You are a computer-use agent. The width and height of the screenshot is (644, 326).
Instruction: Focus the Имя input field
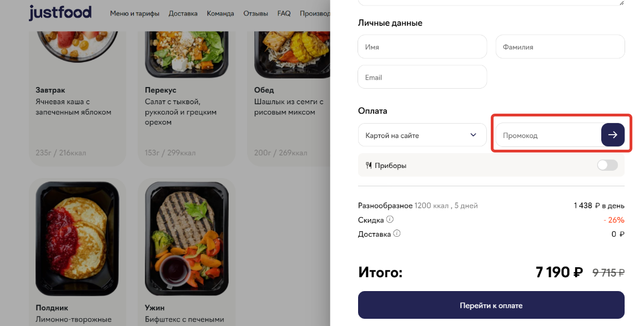tap(422, 47)
